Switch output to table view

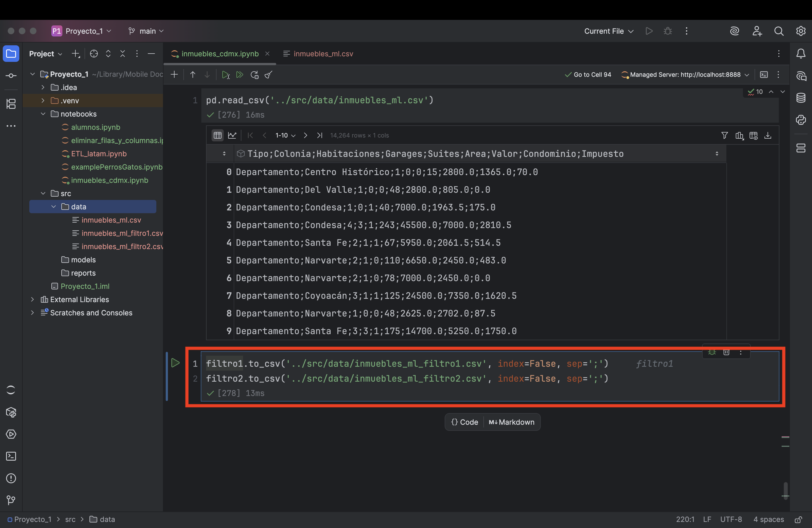tap(217, 135)
